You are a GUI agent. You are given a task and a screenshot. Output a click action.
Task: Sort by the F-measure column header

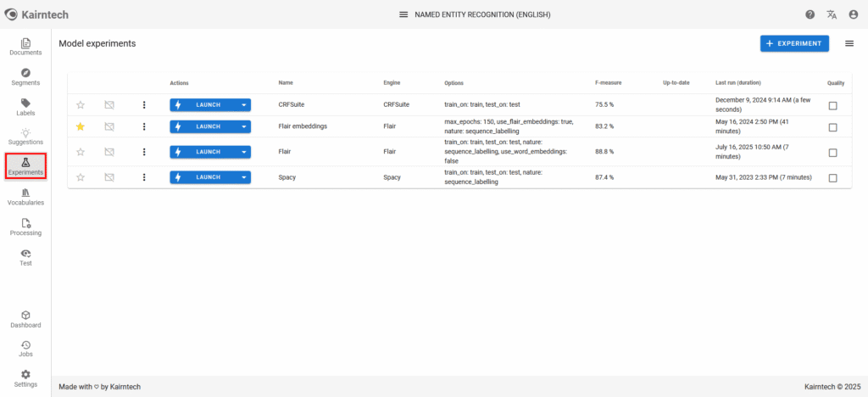pos(608,82)
